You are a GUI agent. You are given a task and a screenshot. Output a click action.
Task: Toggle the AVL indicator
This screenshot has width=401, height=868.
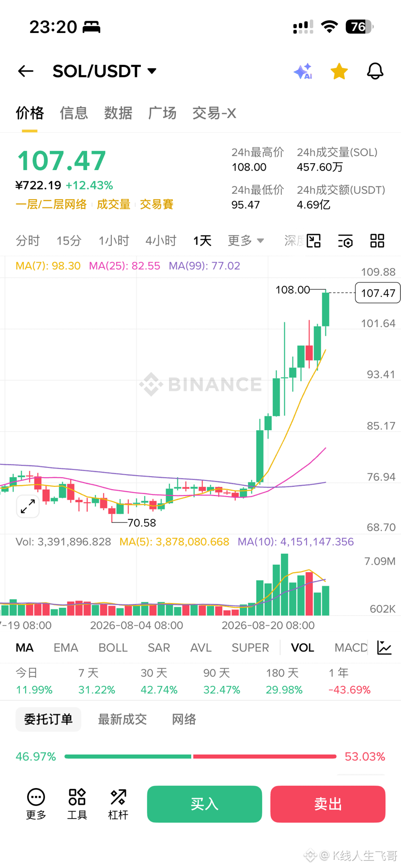(x=201, y=648)
